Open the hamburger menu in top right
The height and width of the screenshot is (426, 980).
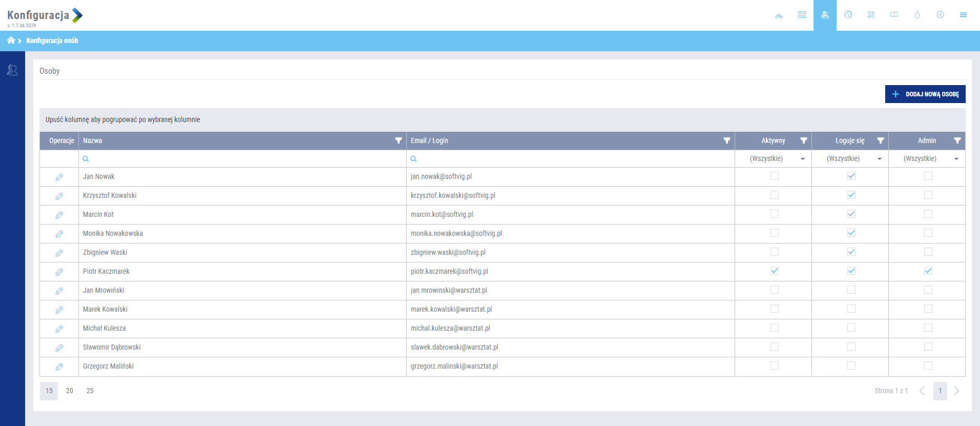tap(963, 15)
